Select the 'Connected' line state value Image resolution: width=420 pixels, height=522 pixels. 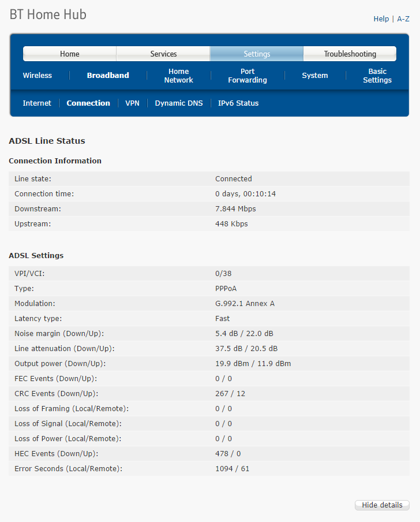[x=234, y=179]
